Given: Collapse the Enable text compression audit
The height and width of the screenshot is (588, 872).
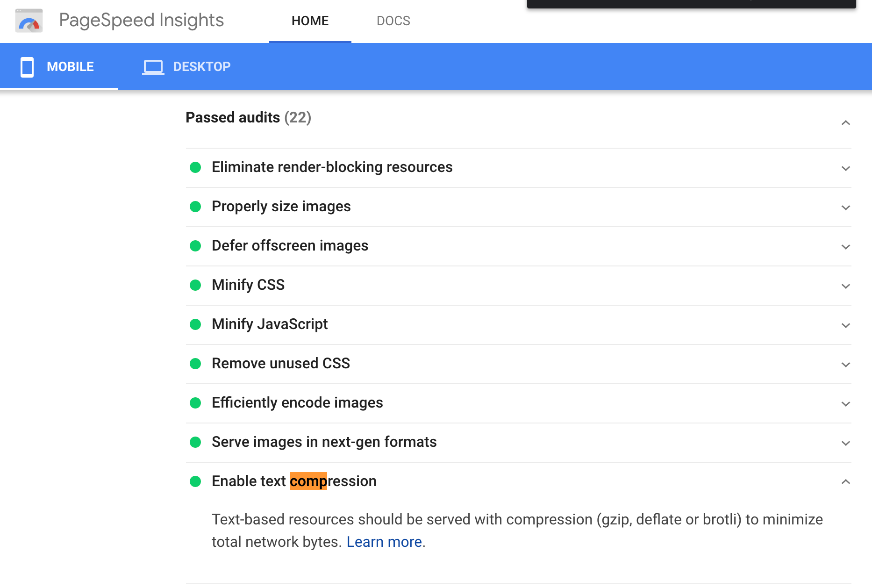Looking at the screenshot, I should [845, 482].
